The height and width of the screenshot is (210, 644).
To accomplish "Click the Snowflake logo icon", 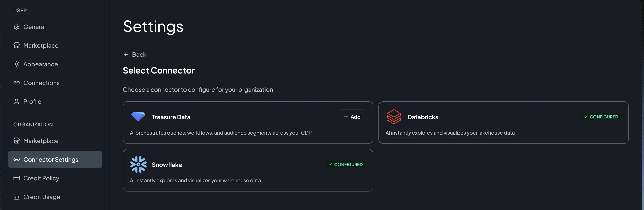I will [138, 164].
